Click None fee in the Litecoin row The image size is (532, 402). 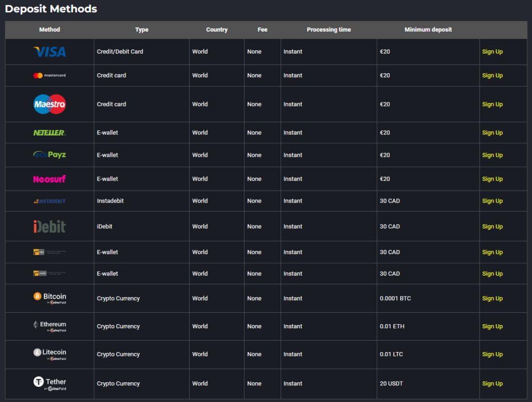[254, 354]
